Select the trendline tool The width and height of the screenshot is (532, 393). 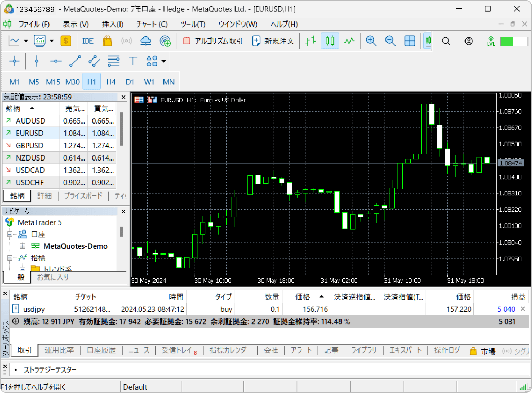pos(75,61)
